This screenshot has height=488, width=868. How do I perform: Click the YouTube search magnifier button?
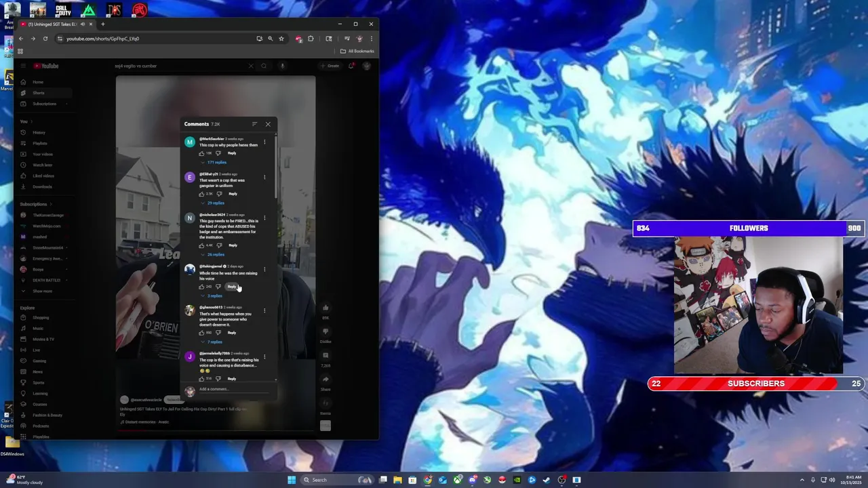[264, 66]
